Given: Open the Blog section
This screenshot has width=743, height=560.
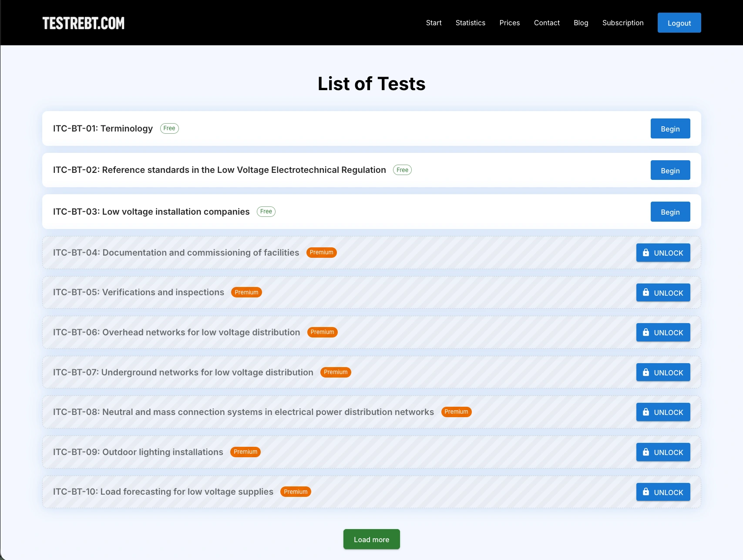Looking at the screenshot, I should 581,23.
